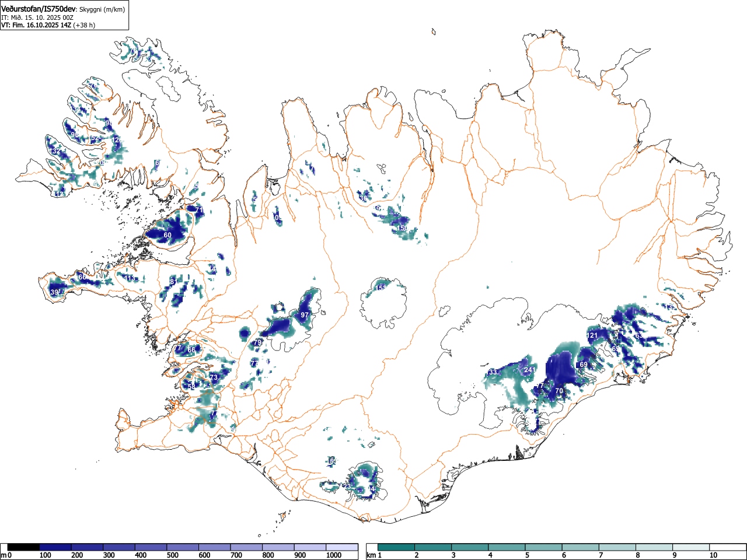
Task: Click the '121' visibility value in the southeast
Action: pyautogui.click(x=593, y=335)
